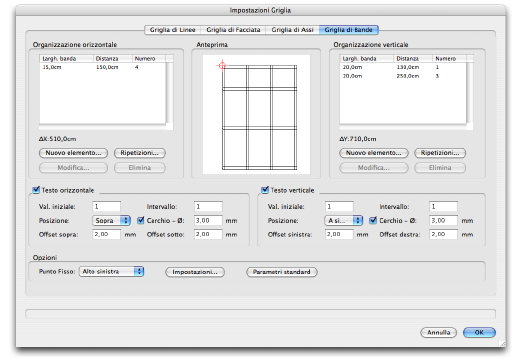Open the Posizione dropdown showing A si...
The image size is (526, 362).
(x=344, y=220)
